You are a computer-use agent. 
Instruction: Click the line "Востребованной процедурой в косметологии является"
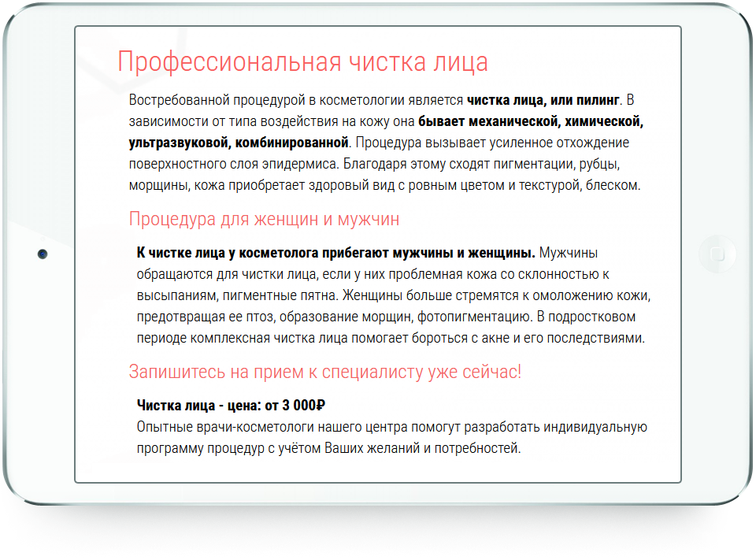pos(296,100)
